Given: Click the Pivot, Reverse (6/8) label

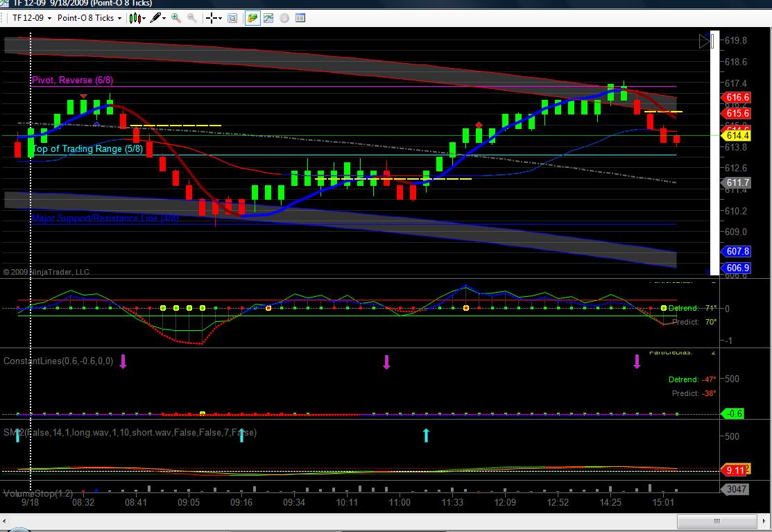Looking at the screenshot, I should [72, 80].
